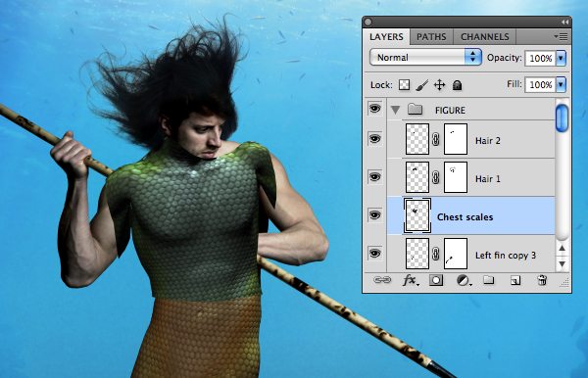Screen dimensions: 588x378
Task: Open the Normal blend mode dropdown
Action: click(x=425, y=58)
